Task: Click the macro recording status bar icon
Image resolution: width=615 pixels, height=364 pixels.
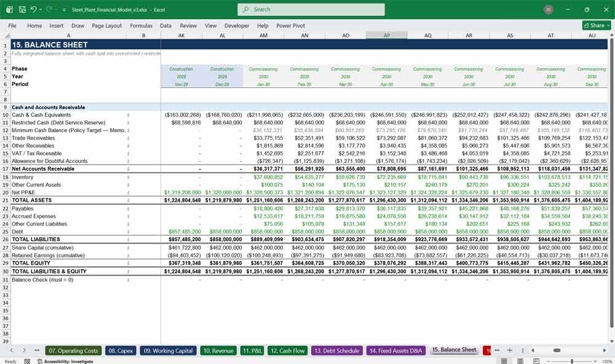Action: pos(27,362)
